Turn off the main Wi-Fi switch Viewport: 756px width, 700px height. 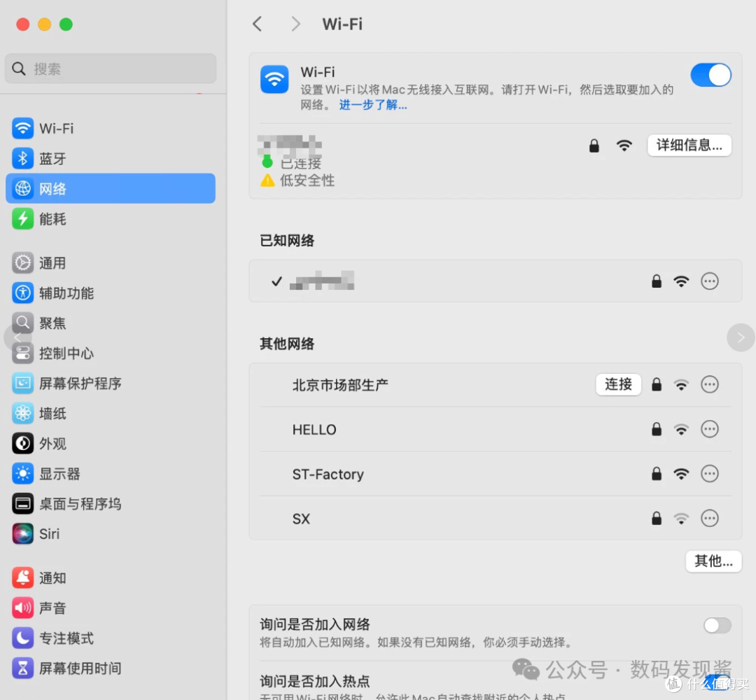tap(710, 75)
